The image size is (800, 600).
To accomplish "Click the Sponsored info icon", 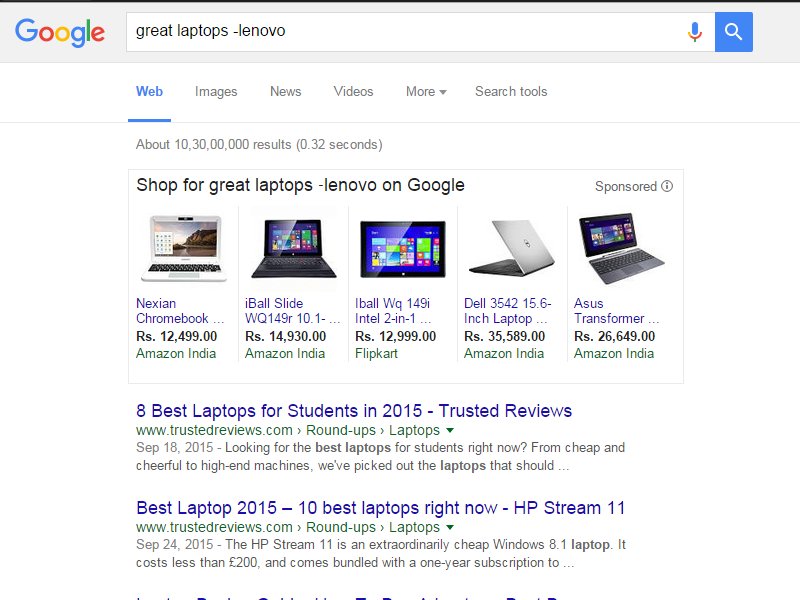I will click(x=667, y=186).
